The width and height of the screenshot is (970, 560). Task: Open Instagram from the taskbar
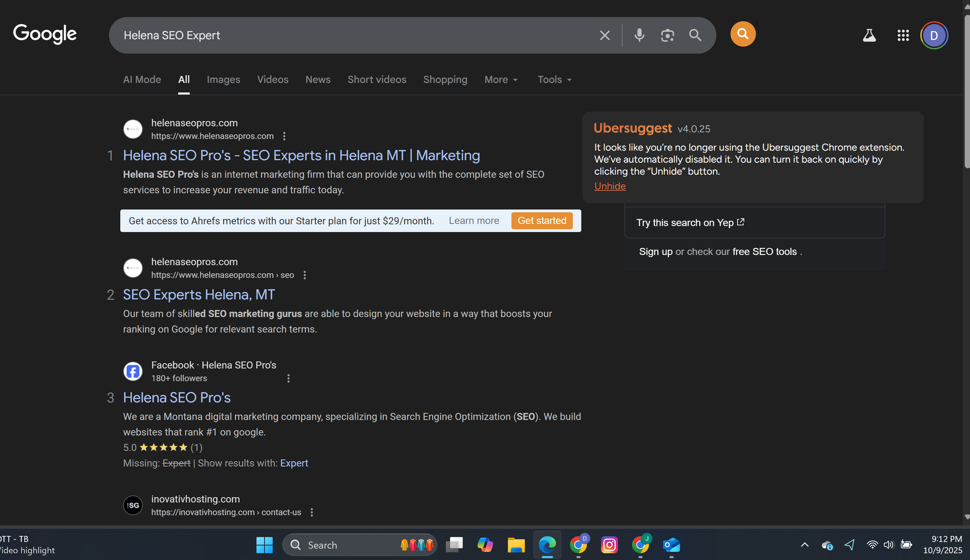(x=609, y=545)
